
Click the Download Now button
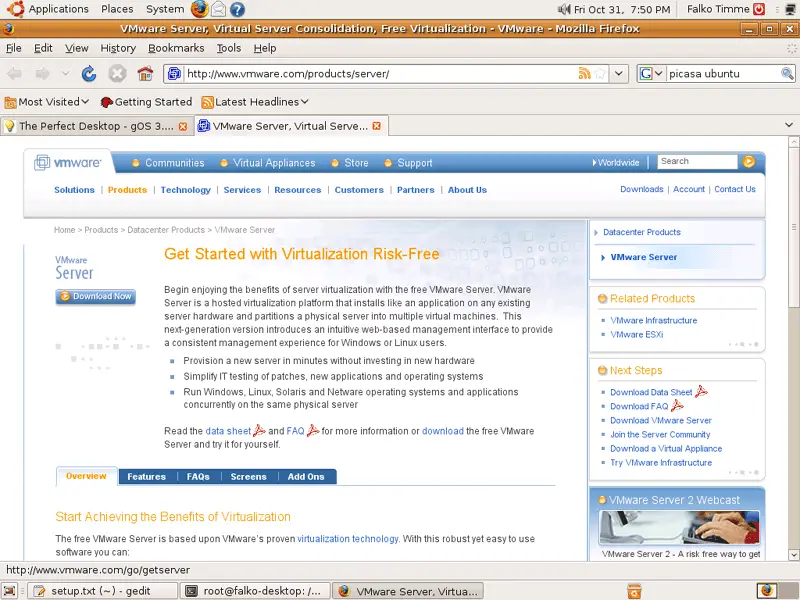(x=95, y=296)
